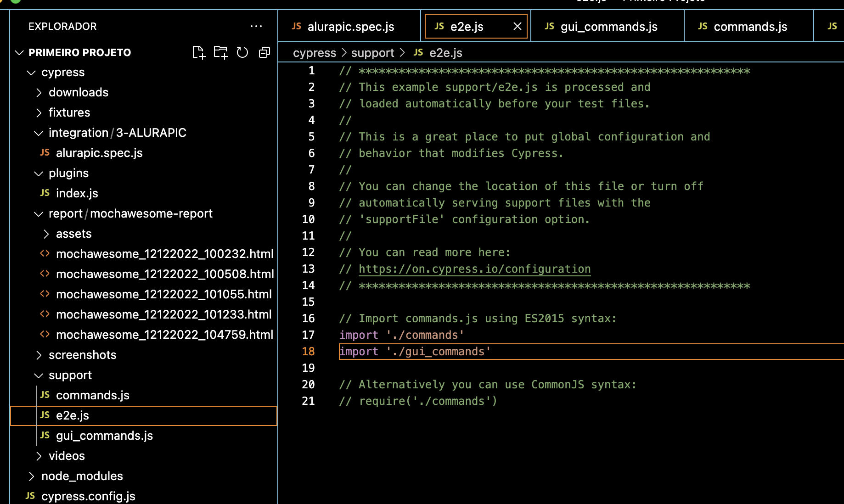The image size is (844, 504).
Task: Open mochawesome_12122022_100232.html report file
Action: (x=164, y=254)
